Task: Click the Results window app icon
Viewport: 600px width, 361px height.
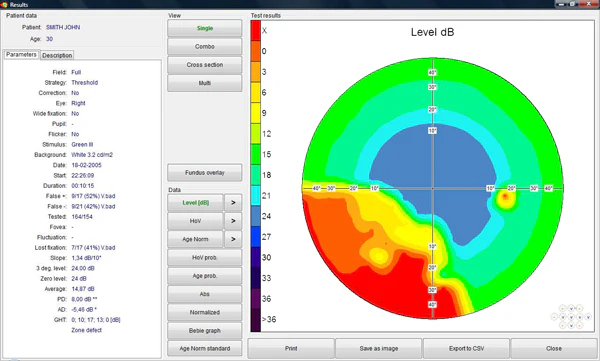Action: 4,5
